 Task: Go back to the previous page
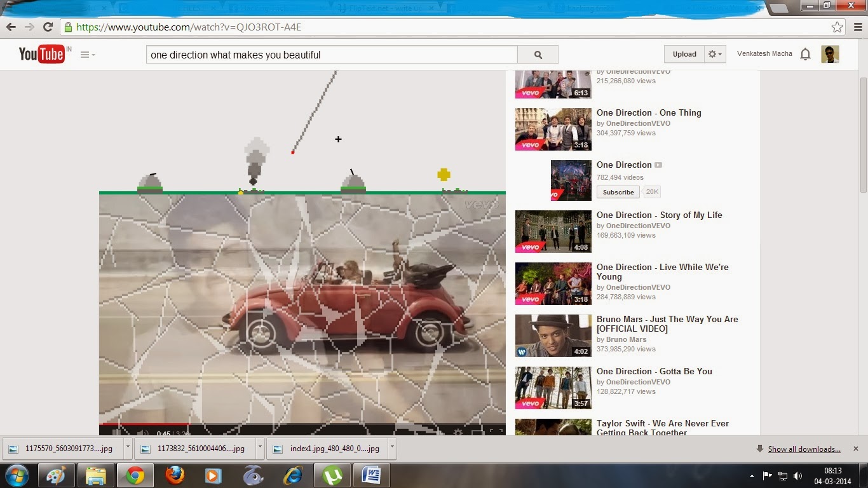point(11,27)
